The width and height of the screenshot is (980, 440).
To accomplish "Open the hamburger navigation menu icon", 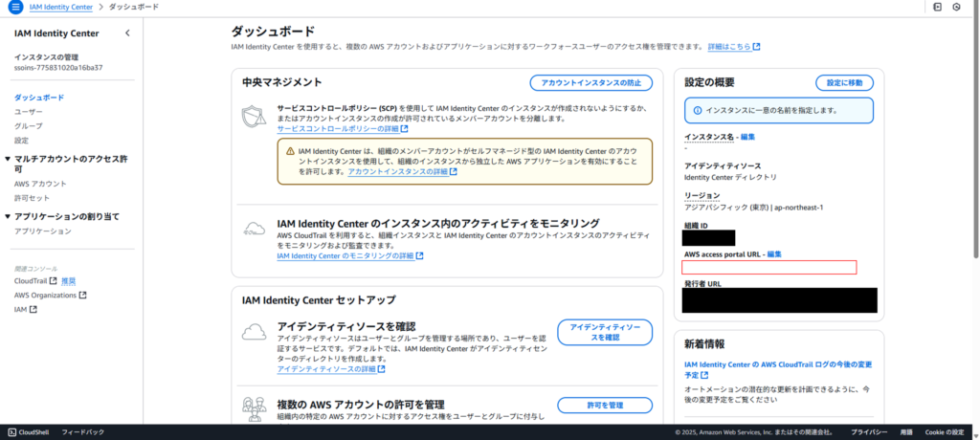I will pos(15,7).
